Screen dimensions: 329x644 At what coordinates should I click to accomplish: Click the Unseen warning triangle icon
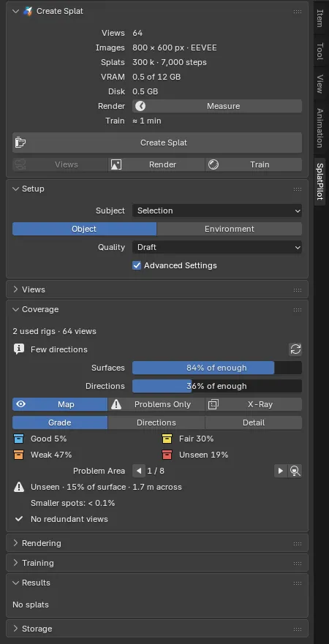pos(18,487)
